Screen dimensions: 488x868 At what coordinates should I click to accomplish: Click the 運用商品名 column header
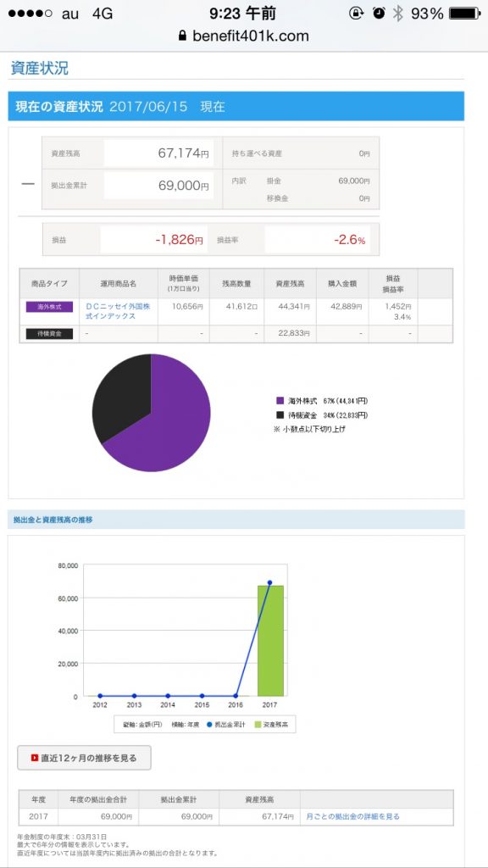click(x=119, y=283)
